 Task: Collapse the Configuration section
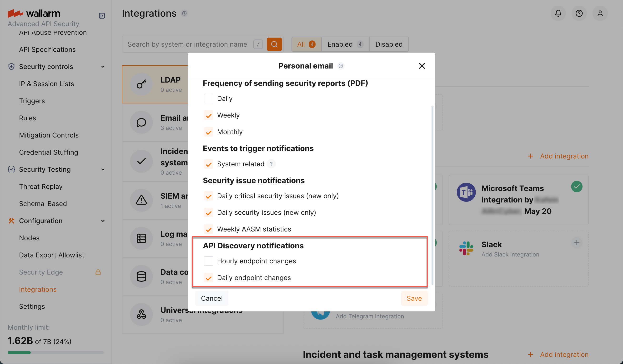pyautogui.click(x=103, y=221)
